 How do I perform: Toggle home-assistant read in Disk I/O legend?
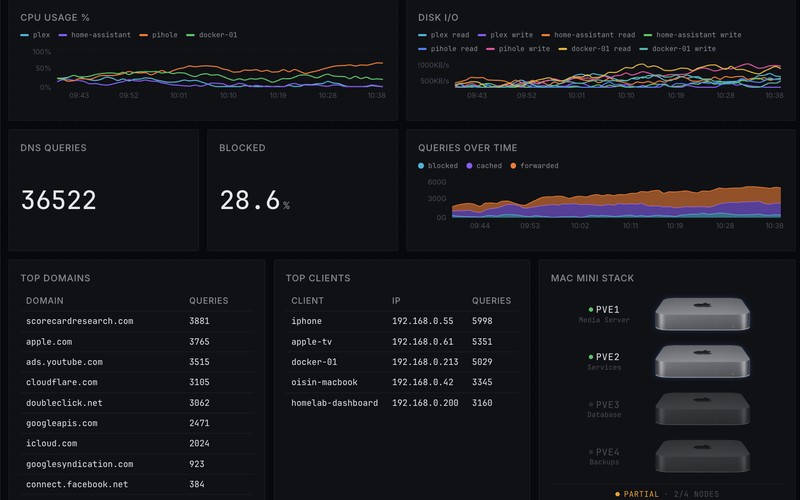(588, 35)
